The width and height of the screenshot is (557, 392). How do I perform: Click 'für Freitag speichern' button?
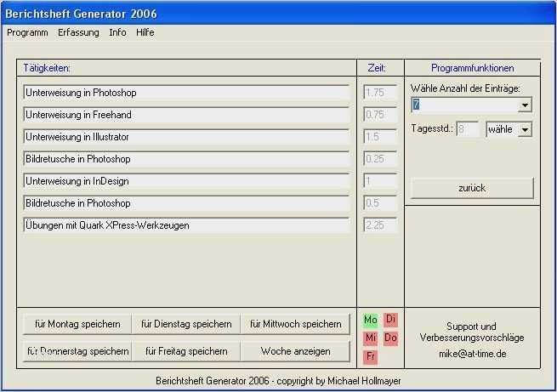point(186,351)
